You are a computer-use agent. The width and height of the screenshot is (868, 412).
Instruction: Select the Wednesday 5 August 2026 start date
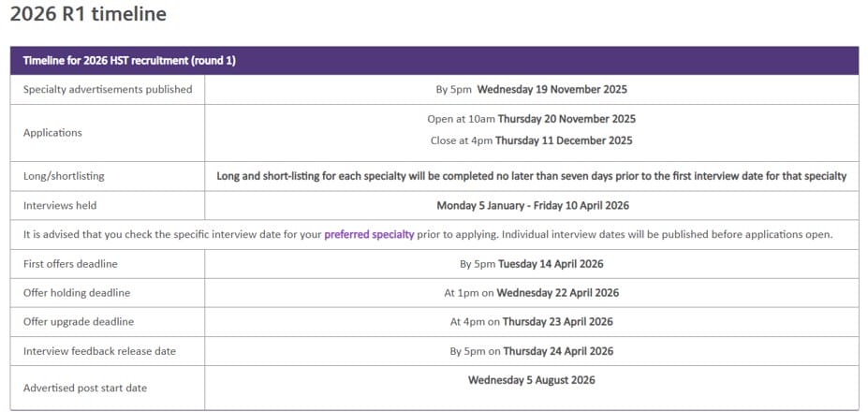click(x=531, y=380)
